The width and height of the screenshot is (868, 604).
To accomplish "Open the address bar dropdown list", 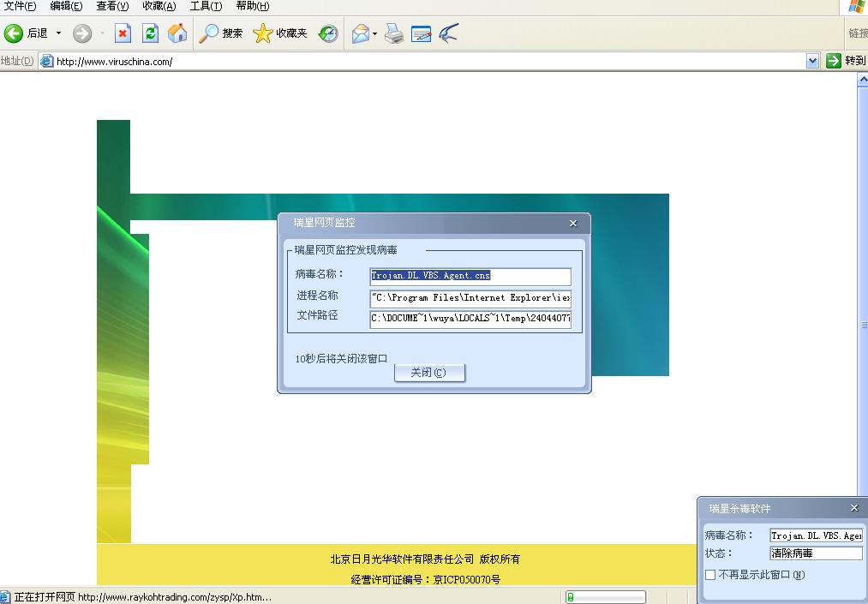I will click(x=812, y=61).
